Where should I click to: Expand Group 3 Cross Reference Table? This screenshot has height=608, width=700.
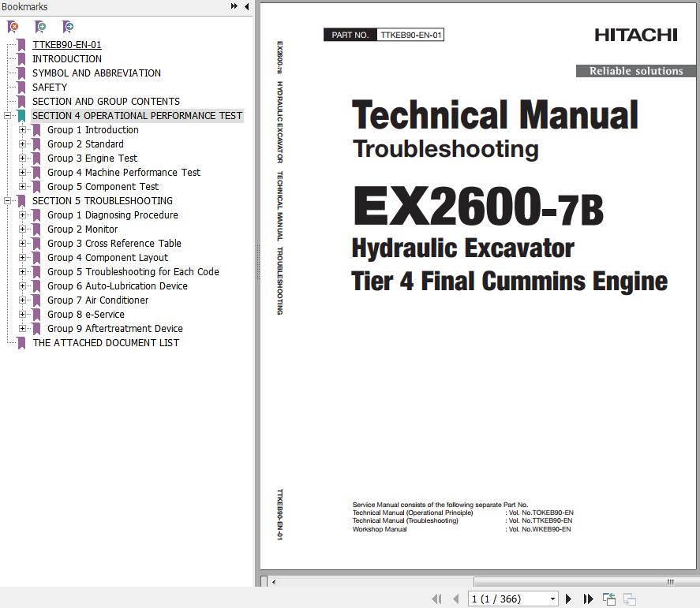pos(22,244)
